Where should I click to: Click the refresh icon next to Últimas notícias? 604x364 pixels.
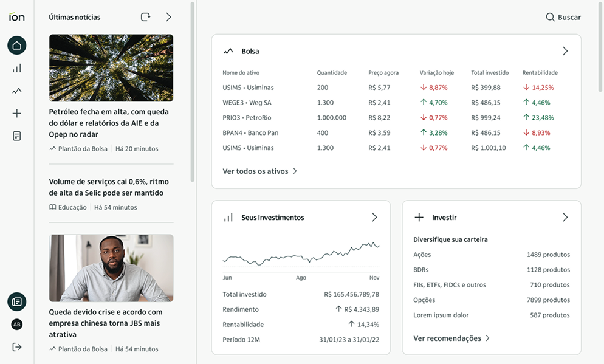(145, 17)
